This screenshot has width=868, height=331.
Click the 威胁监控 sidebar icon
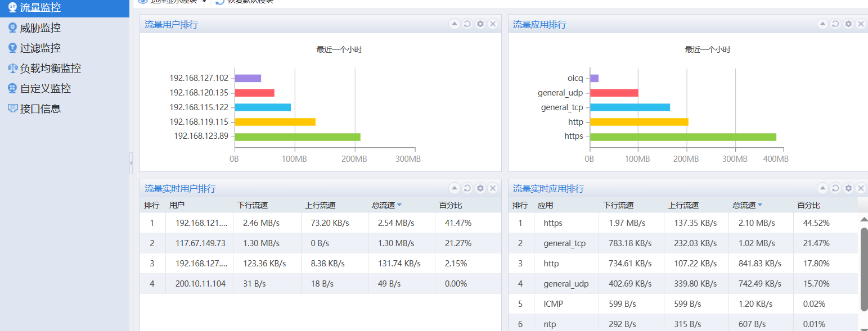[x=12, y=28]
